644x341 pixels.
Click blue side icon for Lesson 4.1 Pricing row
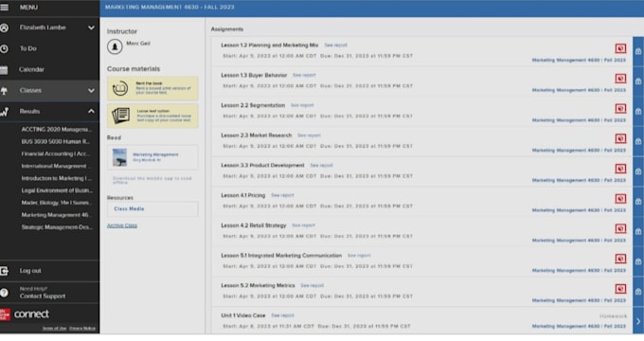click(x=638, y=202)
